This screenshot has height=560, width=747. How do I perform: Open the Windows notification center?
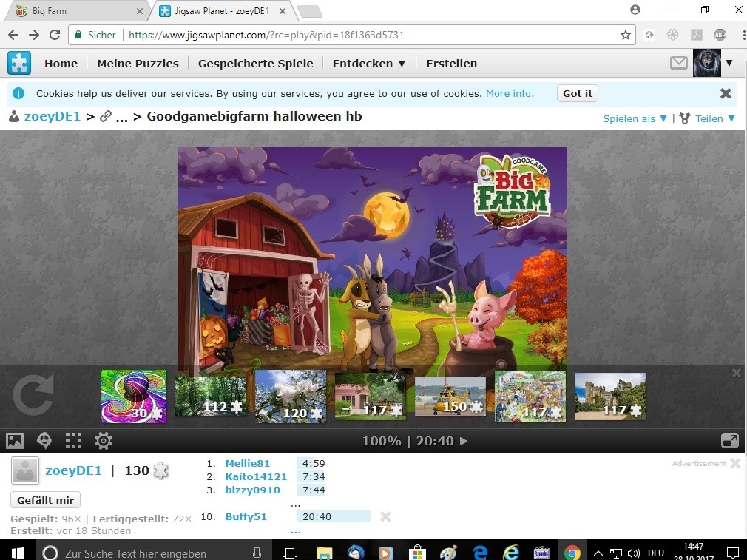click(x=734, y=553)
